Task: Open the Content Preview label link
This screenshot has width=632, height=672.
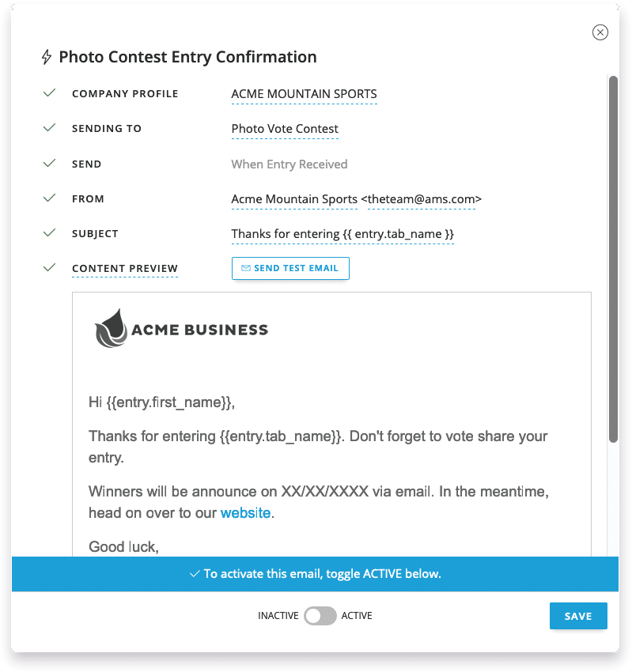Action: coord(125,269)
